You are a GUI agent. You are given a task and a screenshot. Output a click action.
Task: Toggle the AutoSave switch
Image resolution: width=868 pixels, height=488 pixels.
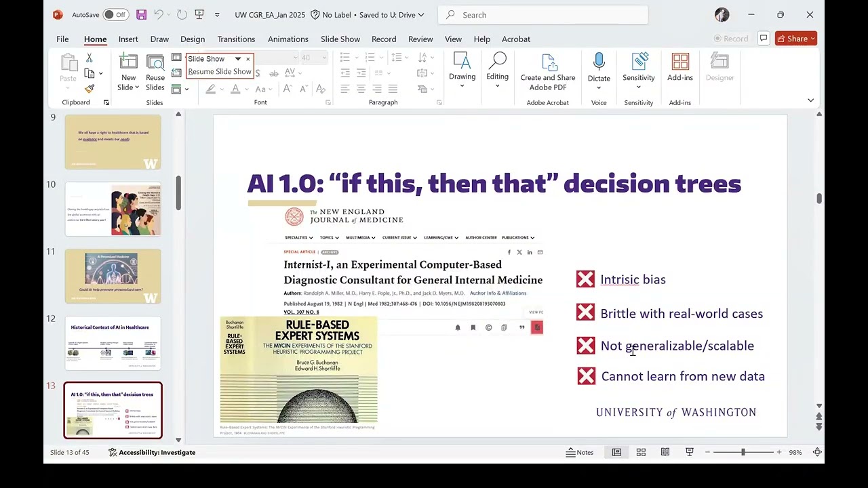(x=116, y=14)
